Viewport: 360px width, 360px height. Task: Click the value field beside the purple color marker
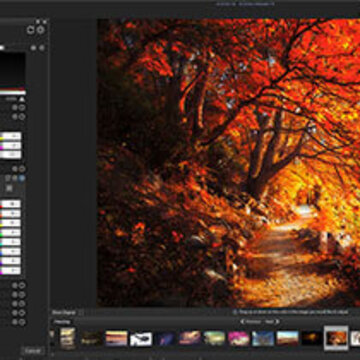(11, 261)
